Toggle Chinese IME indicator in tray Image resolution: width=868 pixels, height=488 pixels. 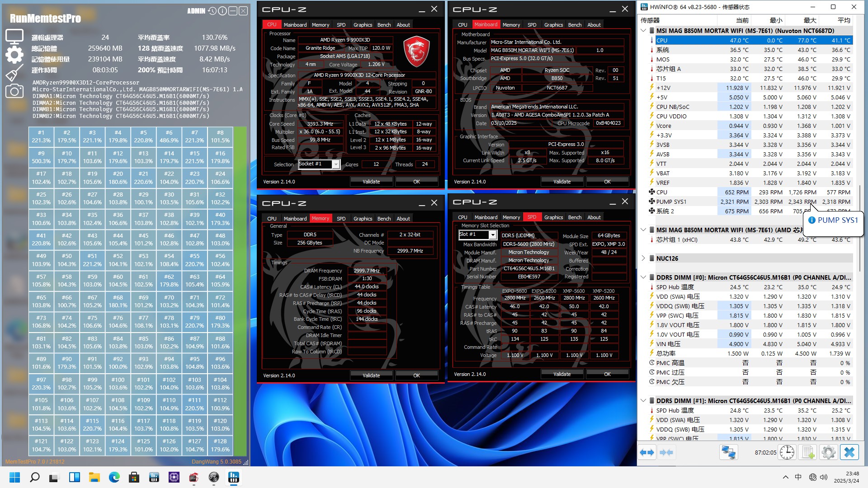pos(798,477)
